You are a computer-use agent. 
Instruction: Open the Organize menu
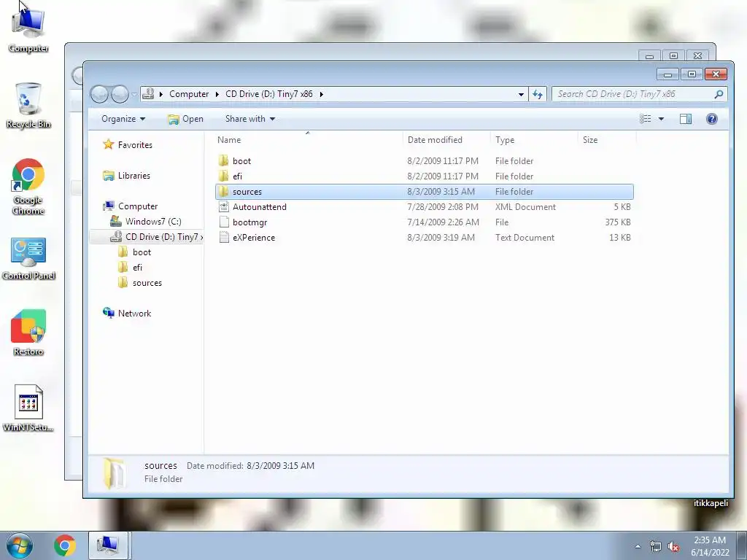tap(123, 119)
